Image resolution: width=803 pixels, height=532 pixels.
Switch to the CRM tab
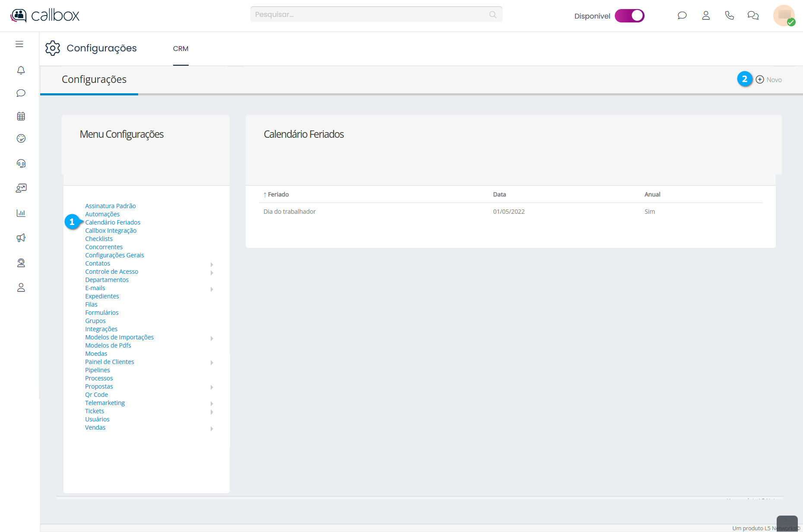(x=180, y=49)
